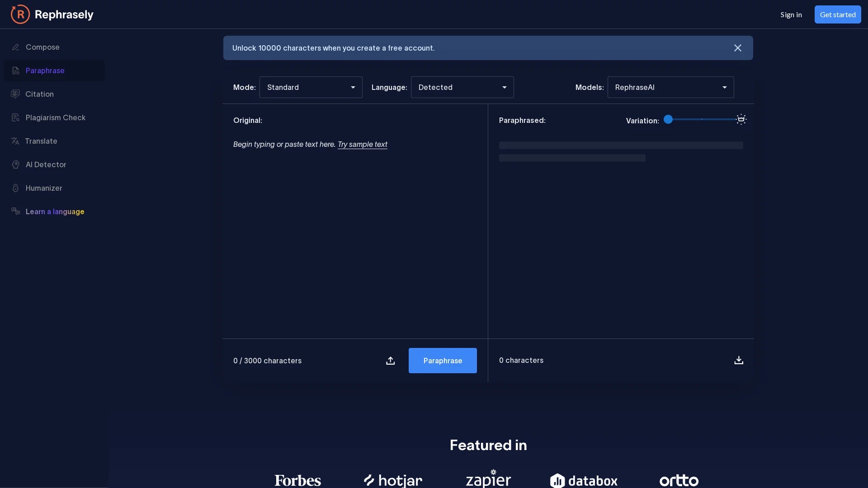Open the Compose tool
The height and width of the screenshot is (488, 868).
(x=54, y=47)
